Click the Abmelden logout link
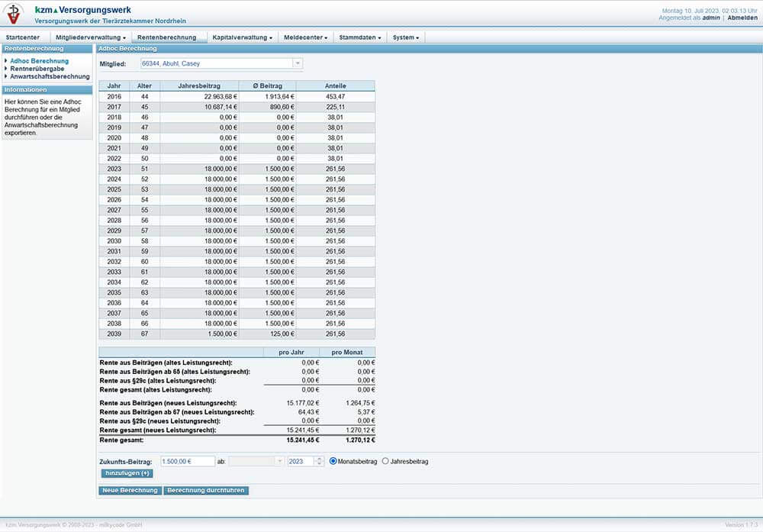The width and height of the screenshot is (763, 532). (x=742, y=17)
